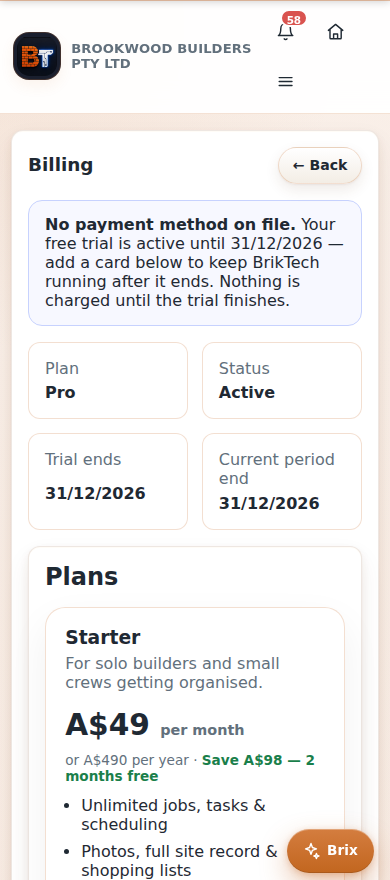Screen dimensions: 390x880
Task: Click the A$49 per month price
Action: [155, 725]
